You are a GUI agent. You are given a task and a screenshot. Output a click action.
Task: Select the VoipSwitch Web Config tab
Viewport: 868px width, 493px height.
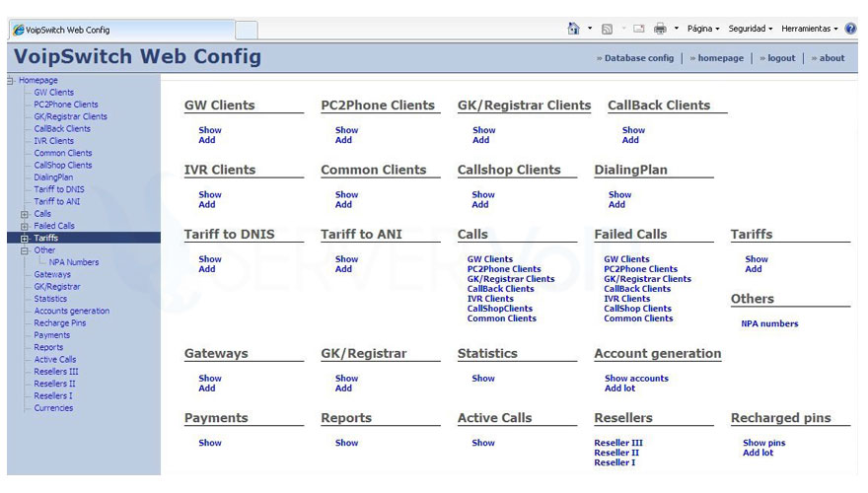(x=121, y=30)
